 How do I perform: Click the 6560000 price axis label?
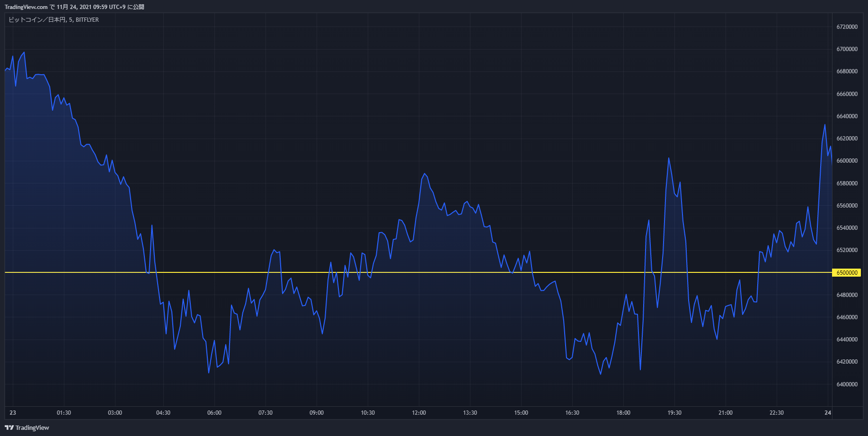(x=847, y=206)
